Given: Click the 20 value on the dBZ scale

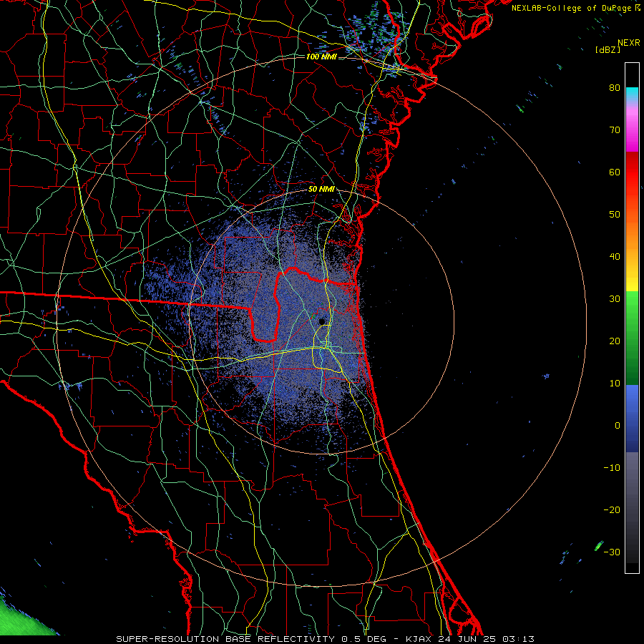Looking at the screenshot, I should tap(615, 341).
